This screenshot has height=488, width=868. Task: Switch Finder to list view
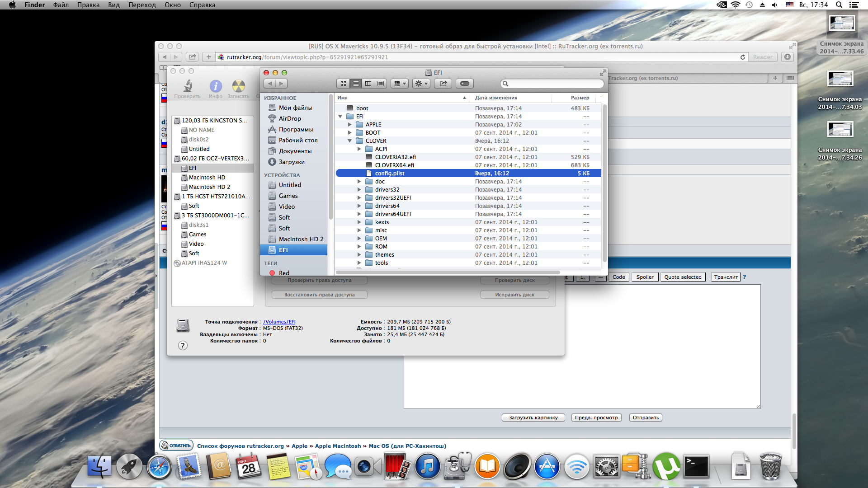(x=356, y=84)
